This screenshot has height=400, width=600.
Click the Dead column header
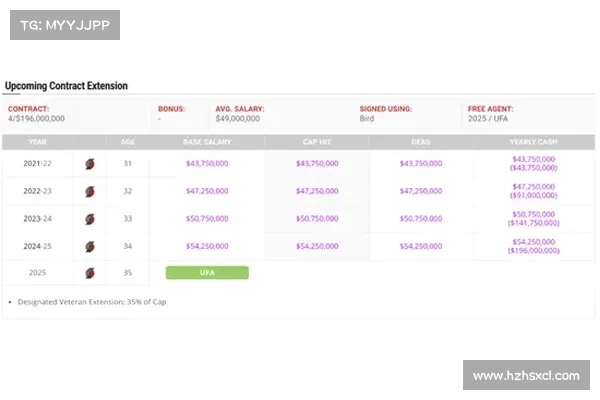[421, 142]
